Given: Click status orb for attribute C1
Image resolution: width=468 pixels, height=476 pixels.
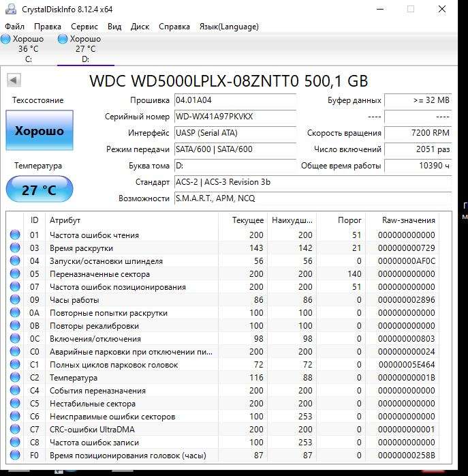Looking at the screenshot, I should point(15,364).
